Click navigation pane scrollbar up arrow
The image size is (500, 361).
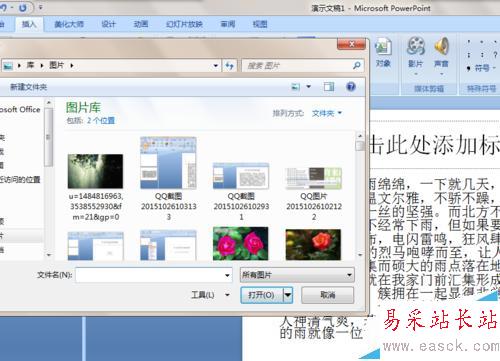[49, 103]
